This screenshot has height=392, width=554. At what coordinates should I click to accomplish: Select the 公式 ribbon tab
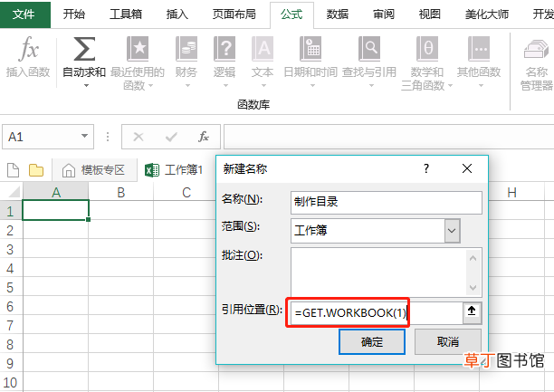click(291, 14)
